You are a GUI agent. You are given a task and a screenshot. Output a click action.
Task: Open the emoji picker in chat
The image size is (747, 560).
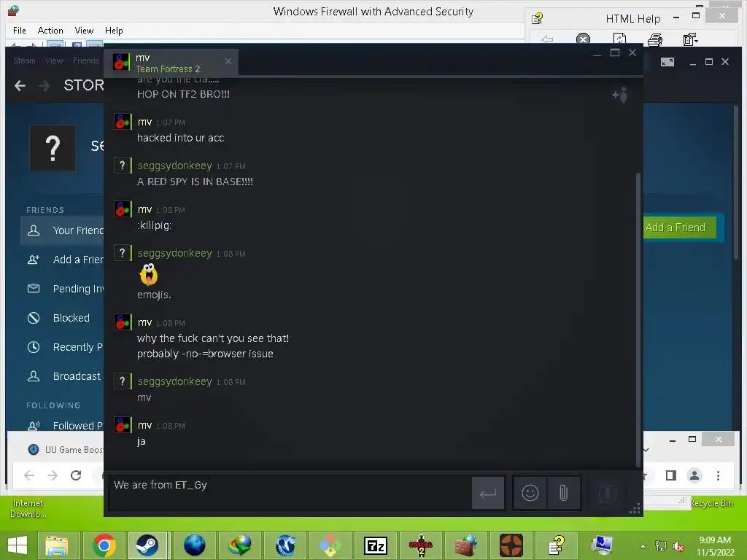coord(530,493)
